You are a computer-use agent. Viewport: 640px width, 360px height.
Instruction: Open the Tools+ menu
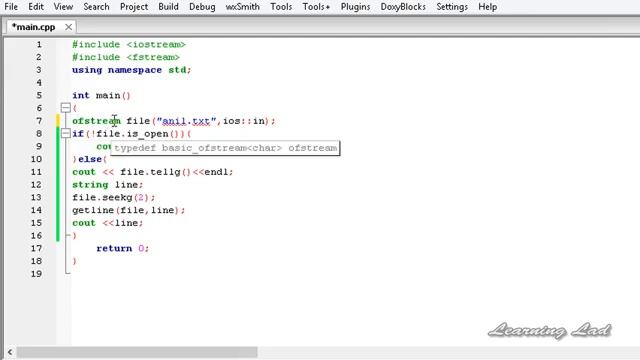click(x=316, y=7)
